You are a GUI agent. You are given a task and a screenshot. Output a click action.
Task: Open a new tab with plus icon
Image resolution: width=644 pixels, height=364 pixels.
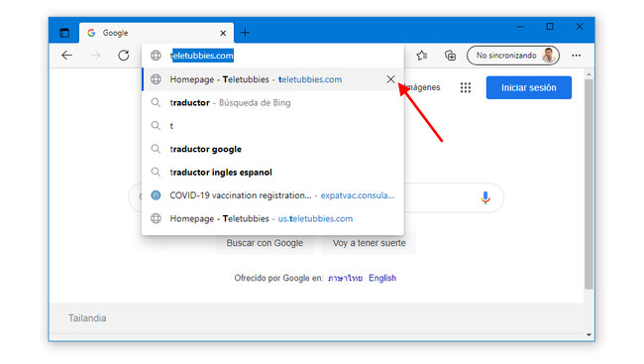(x=245, y=33)
